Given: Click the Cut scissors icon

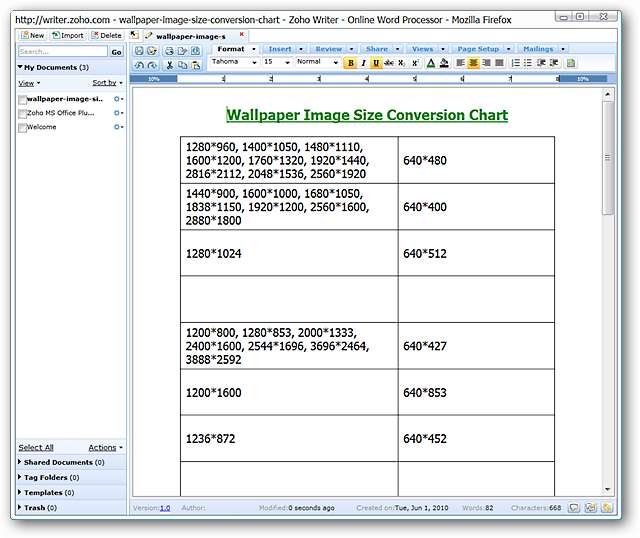Looking at the screenshot, I should coord(169,64).
